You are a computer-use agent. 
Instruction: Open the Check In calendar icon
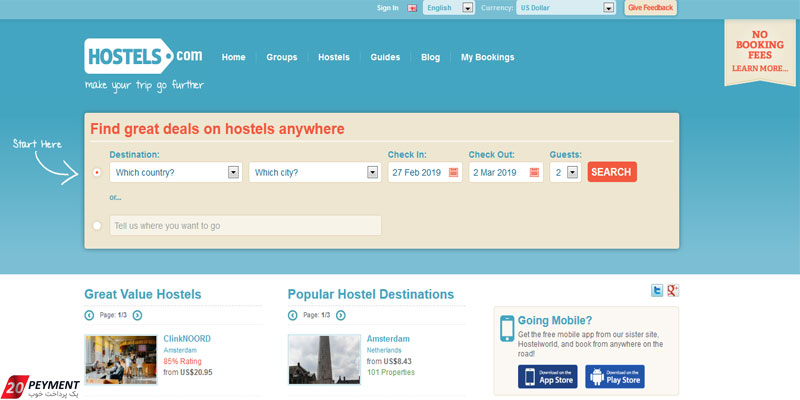coord(453,172)
